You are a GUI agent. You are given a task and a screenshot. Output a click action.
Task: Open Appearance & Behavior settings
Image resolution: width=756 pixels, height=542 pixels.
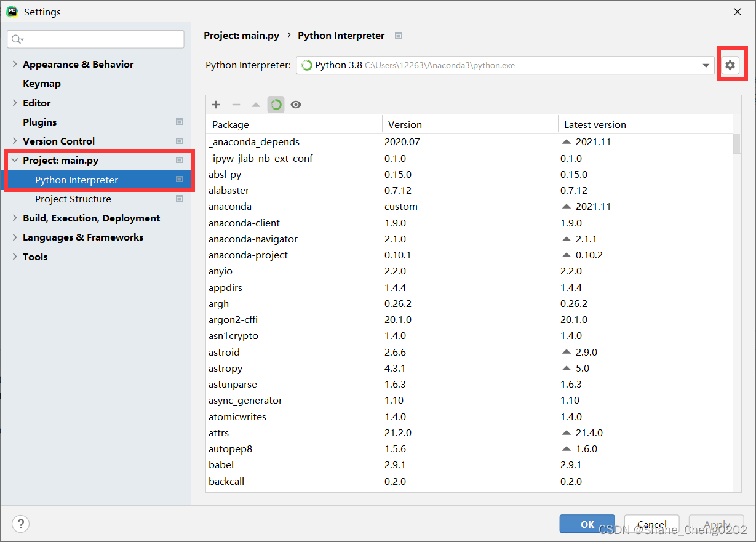pyautogui.click(x=78, y=64)
